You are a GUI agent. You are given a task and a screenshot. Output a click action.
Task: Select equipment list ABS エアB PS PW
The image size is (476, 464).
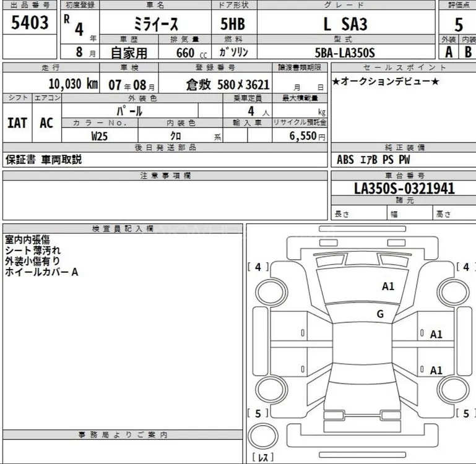pyautogui.click(x=373, y=160)
